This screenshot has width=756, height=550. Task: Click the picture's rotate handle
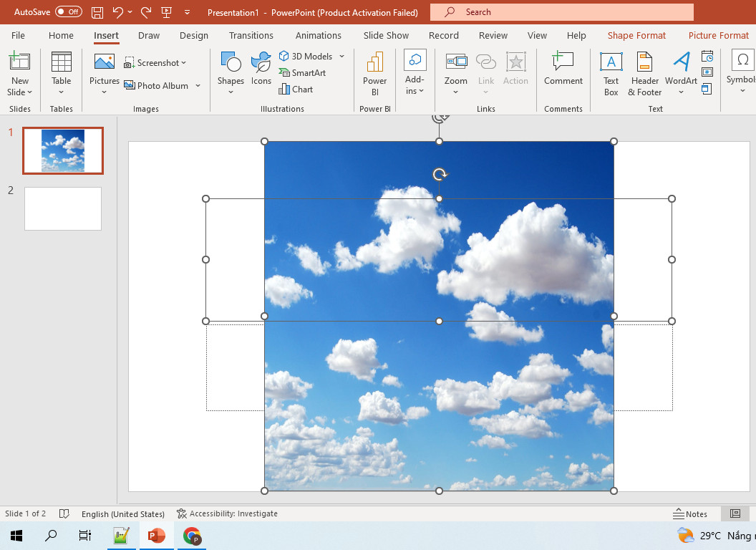point(440,117)
